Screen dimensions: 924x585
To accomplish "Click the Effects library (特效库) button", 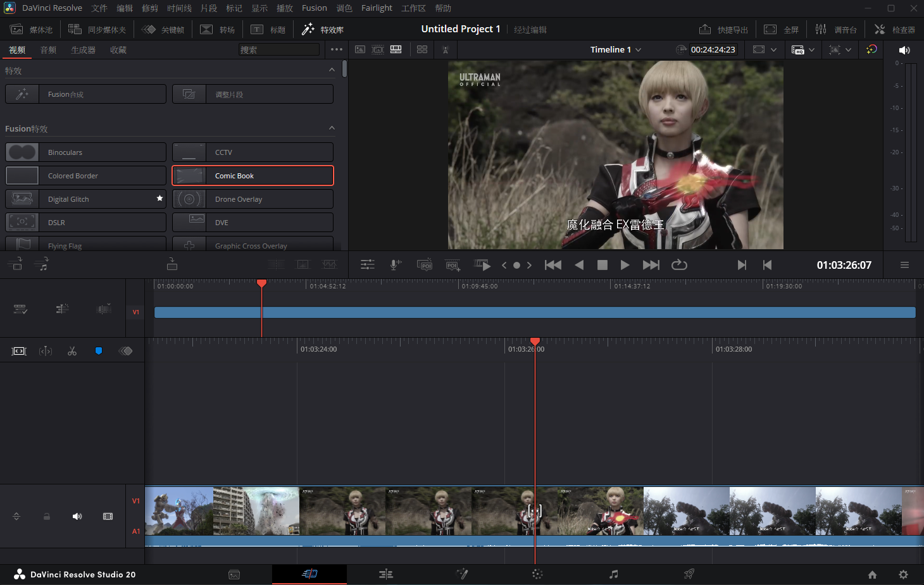I will [x=322, y=30].
